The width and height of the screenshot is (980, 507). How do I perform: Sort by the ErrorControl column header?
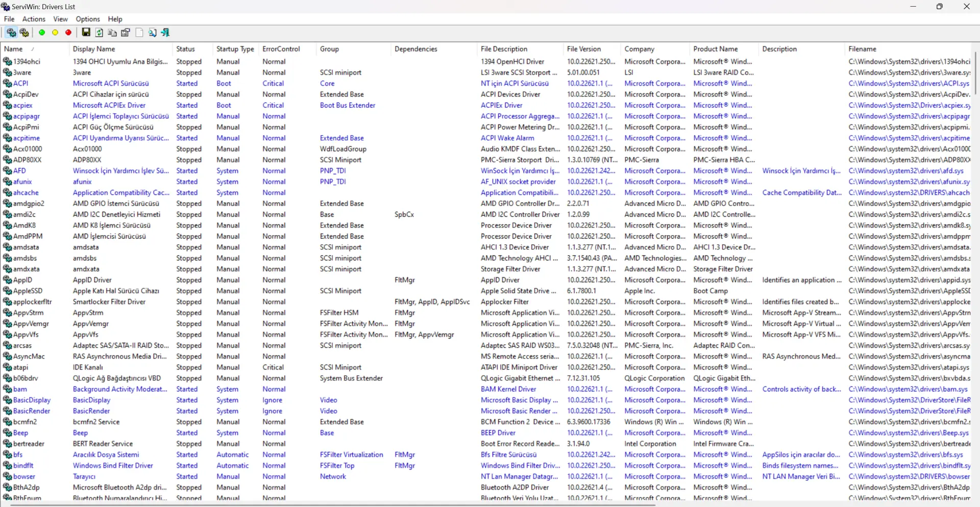pos(287,49)
